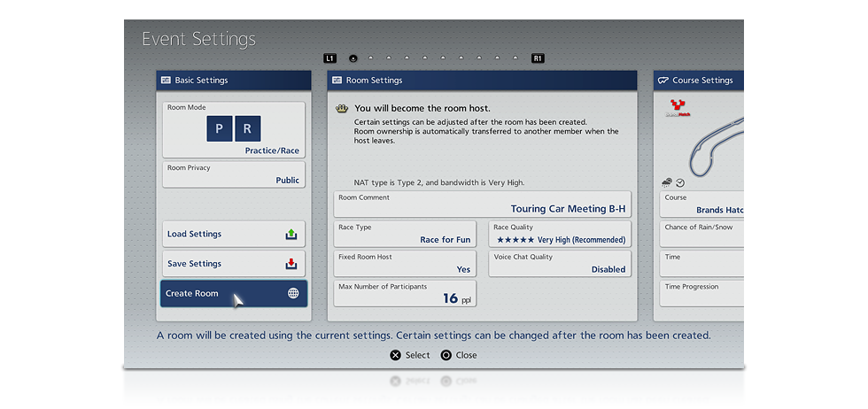Open the Race Type selection
Viewport: 868px width, 409px height.
(406, 234)
